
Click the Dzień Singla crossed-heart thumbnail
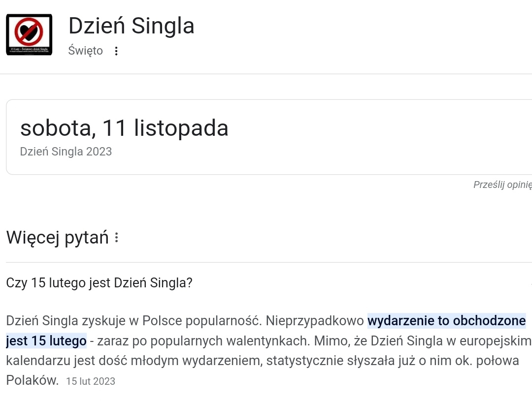[29, 34]
